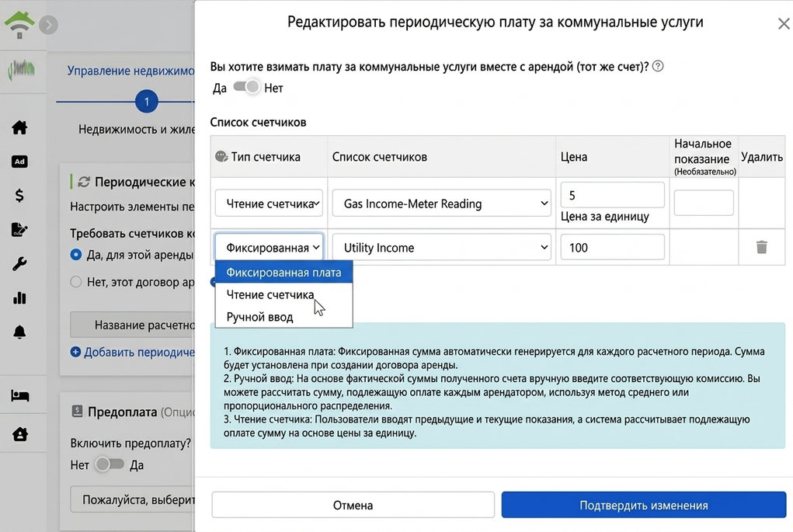Open the bell notifications icon

[x=19, y=332]
